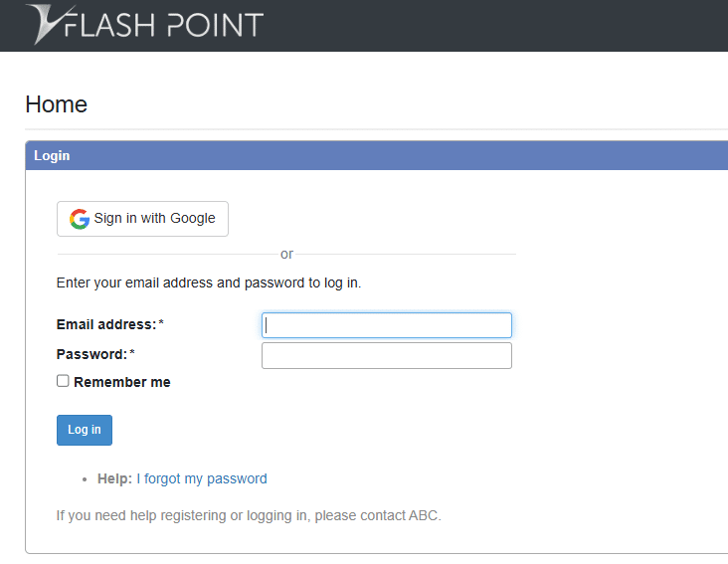Viewport: 728px width, 564px height.
Task: Click the Flash Point swoosh logo emblem
Action: click(x=46, y=24)
